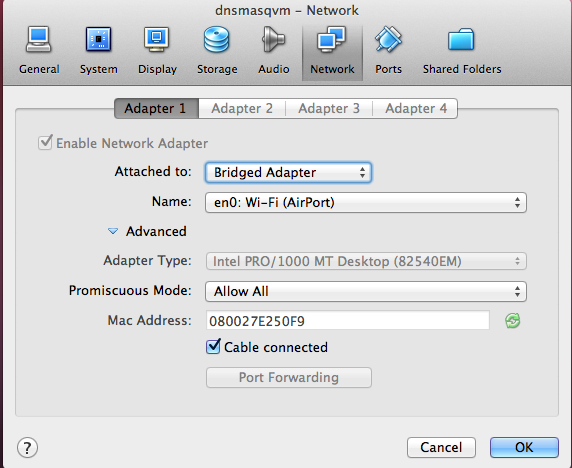This screenshot has height=468, width=572.
Task: Open the General settings icon
Action: click(39, 40)
